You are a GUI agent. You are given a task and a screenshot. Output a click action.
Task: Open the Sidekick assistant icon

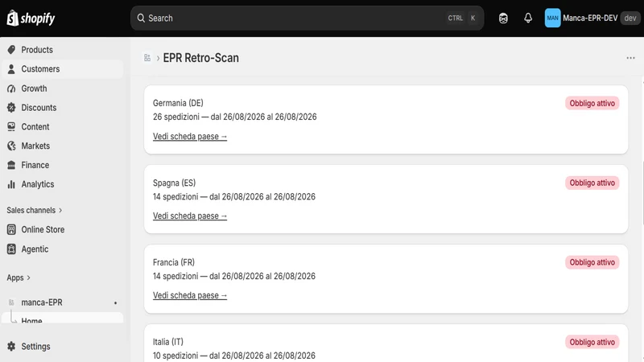click(x=503, y=18)
